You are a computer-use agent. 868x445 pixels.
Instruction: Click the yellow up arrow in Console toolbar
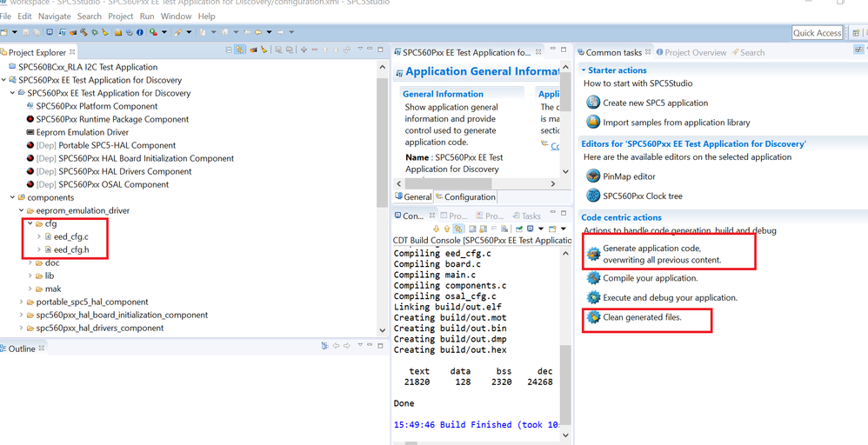point(447,229)
